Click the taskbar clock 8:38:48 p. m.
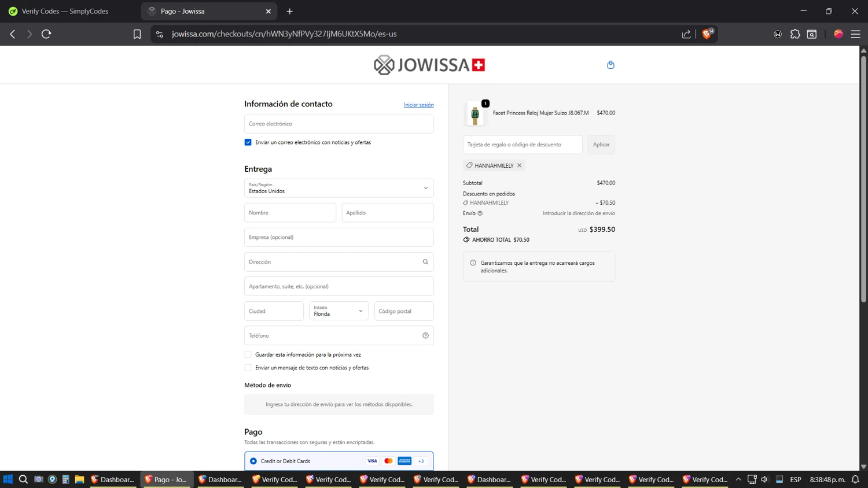This screenshot has height=488, width=868. (827, 479)
